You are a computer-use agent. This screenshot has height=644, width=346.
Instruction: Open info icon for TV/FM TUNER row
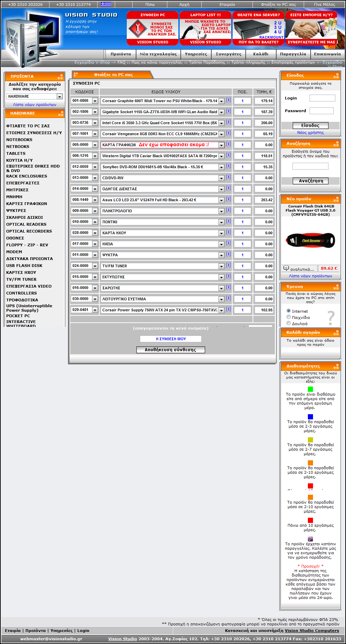pyautogui.click(x=228, y=265)
